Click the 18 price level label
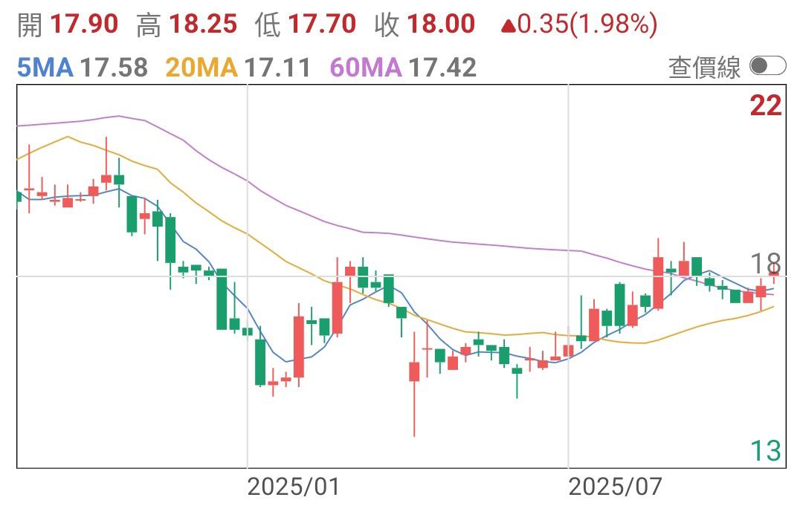This screenshot has height=532, width=803. pos(766,264)
